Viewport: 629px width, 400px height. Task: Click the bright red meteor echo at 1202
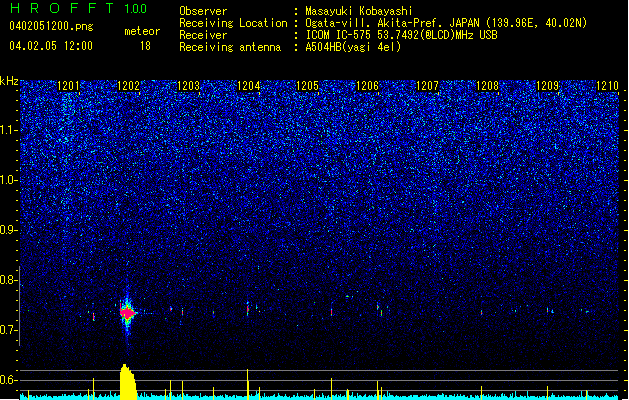[128, 313]
